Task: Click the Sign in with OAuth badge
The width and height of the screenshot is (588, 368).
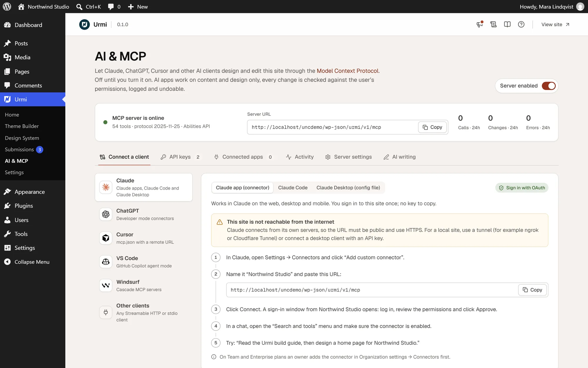Action: click(x=522, y=188)
